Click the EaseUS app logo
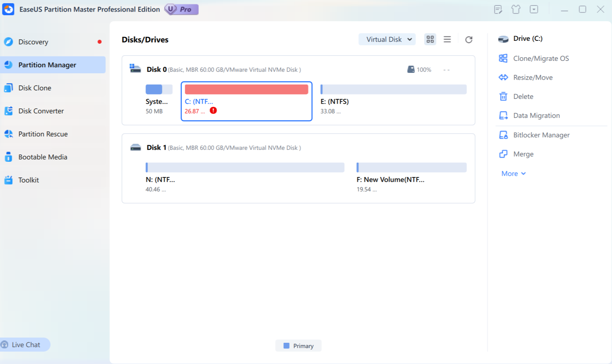 coord(8,9)
